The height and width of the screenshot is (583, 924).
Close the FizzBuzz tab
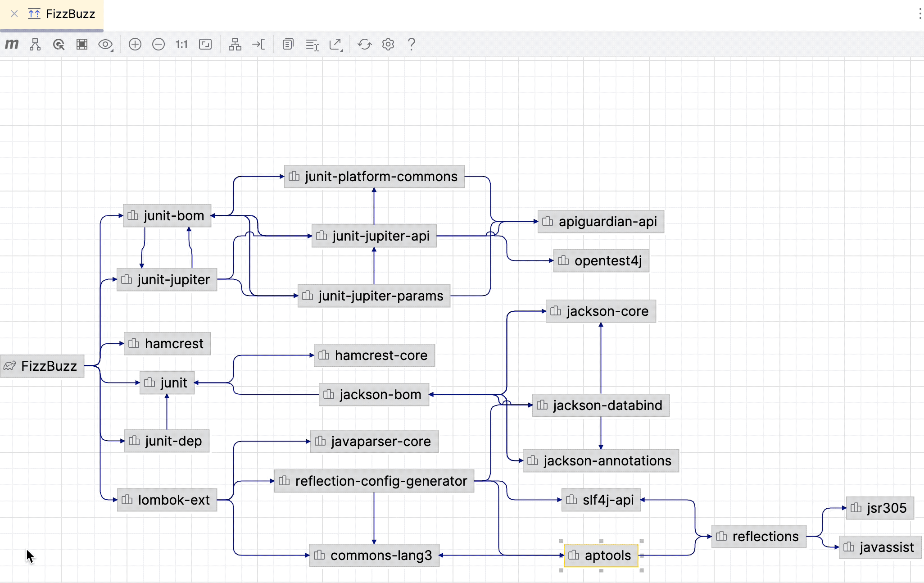pos(14,14)
